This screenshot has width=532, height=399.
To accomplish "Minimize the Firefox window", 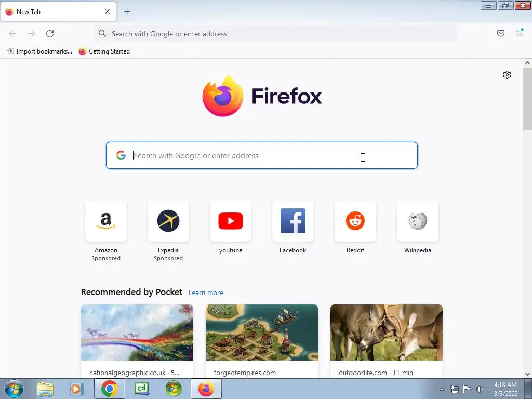I will pos(488,5).
